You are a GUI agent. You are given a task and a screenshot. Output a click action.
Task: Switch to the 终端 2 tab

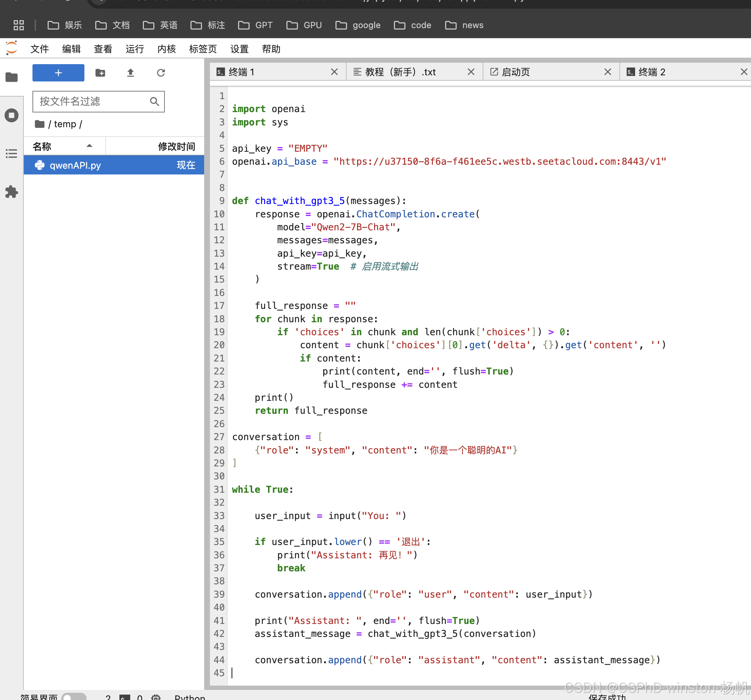(651, 72)
